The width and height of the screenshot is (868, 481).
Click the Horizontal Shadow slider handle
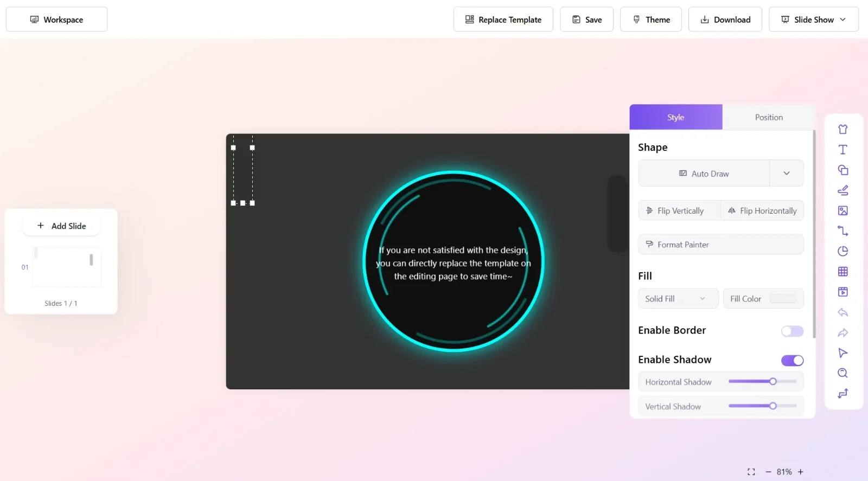click(773, 382)
